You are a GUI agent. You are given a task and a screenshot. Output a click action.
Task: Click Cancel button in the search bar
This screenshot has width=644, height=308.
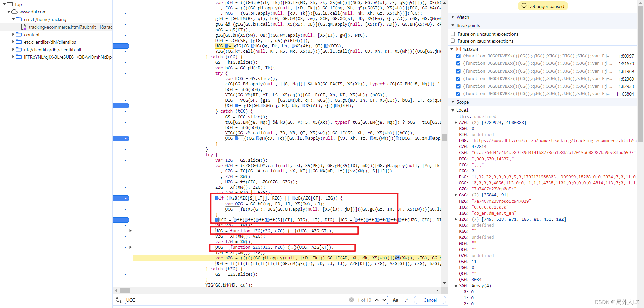pos(430,300)
